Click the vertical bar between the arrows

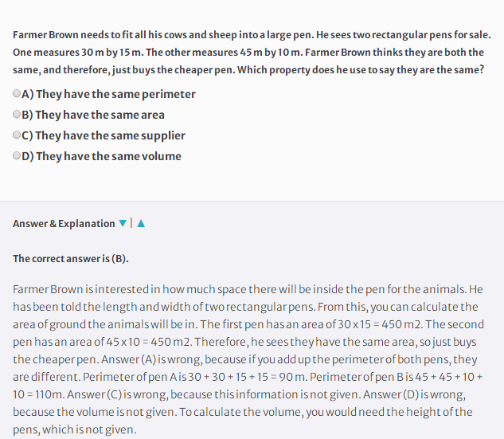pyautogui.click(x=131, y=223)
